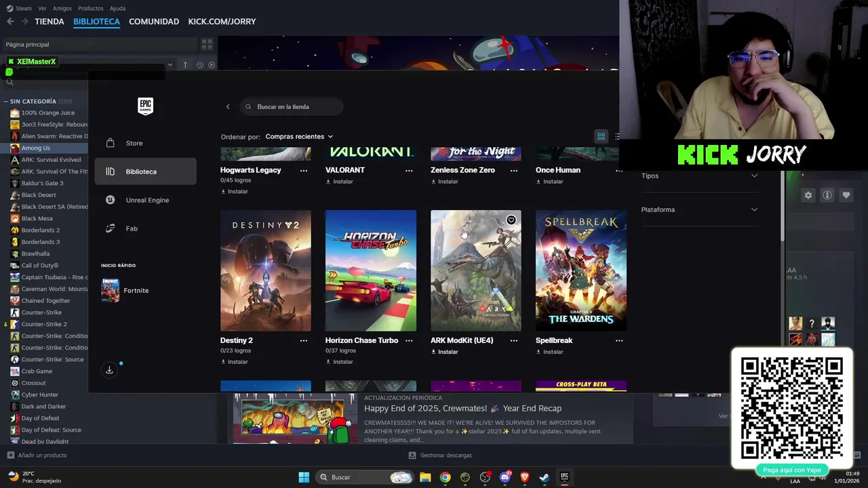Open KICK.COM/JORRY profile tab in Steam
Viewport: 868px width, 488px height.
coord(222,22)
